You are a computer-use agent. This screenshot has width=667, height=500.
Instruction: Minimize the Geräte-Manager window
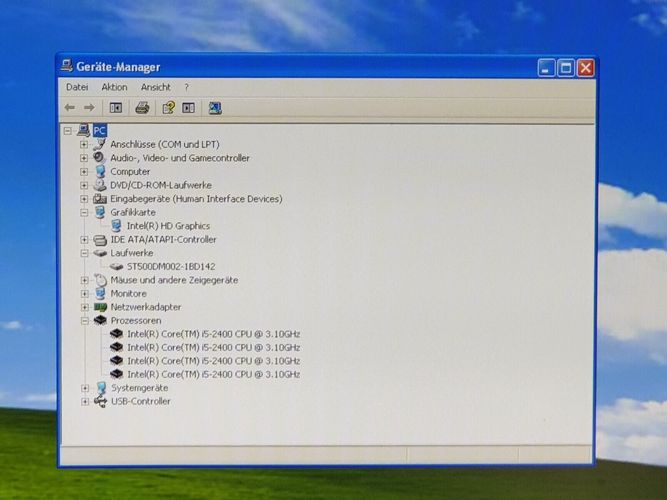(546, 68)
